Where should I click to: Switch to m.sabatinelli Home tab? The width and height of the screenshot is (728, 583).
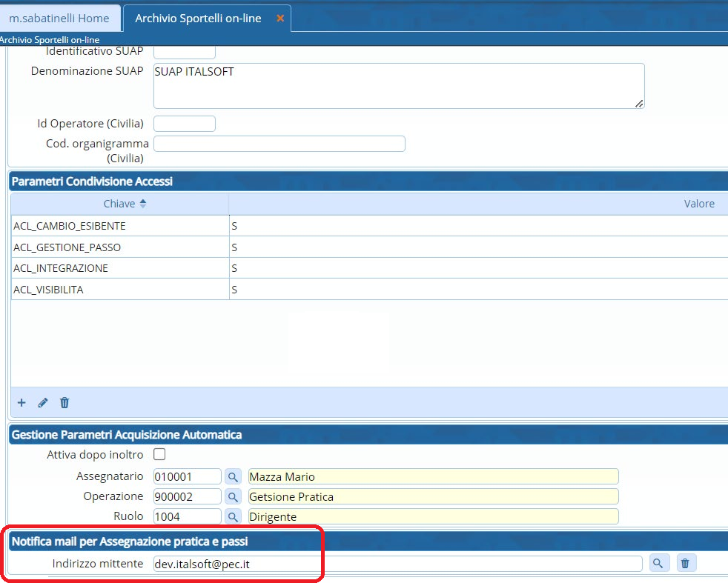point(59,19)
